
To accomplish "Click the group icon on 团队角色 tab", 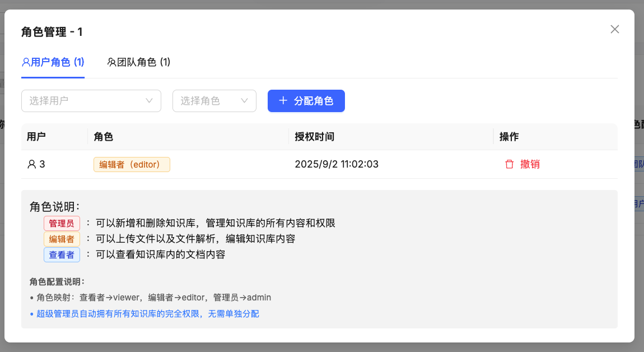I will point(113,62).
